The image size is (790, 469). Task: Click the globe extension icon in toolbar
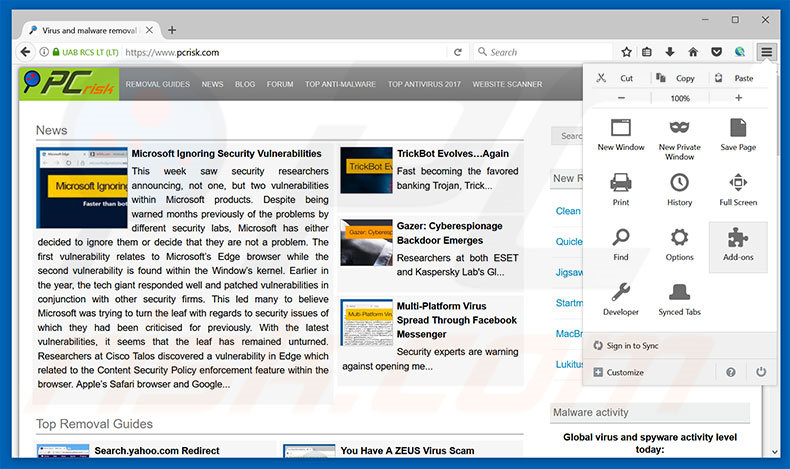pos(740,51)
